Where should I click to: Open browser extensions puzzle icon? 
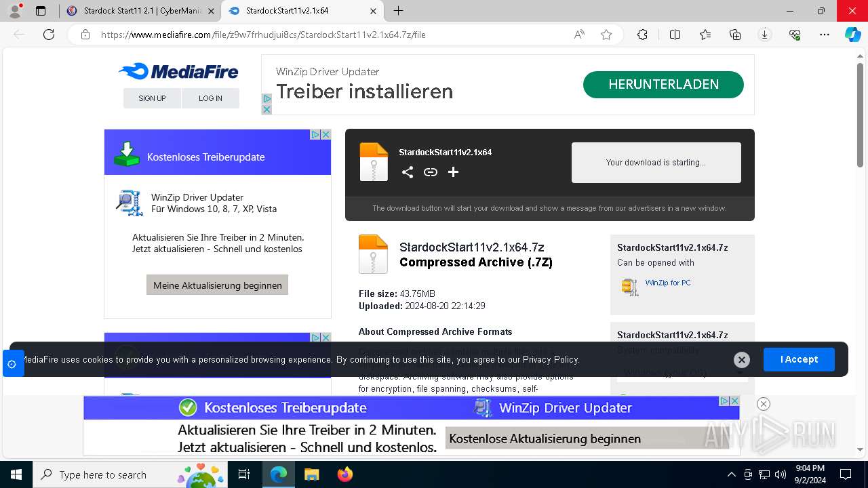642,35
